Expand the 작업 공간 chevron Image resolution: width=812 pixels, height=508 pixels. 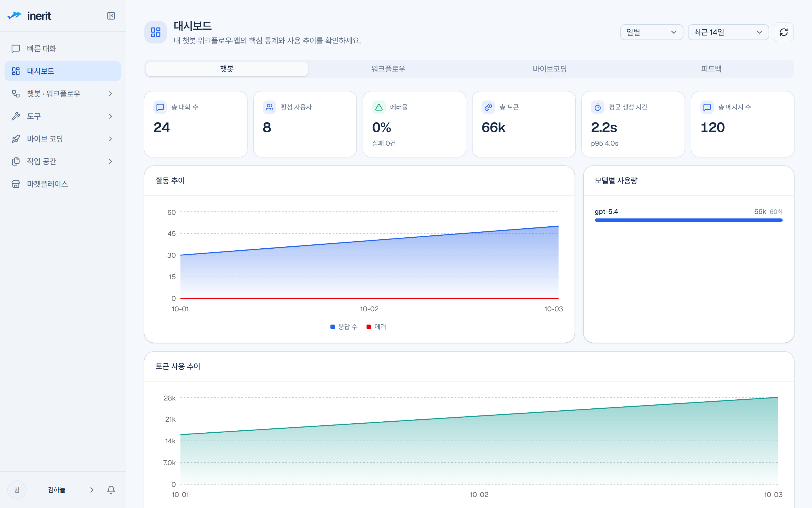[x=111, y=161]
